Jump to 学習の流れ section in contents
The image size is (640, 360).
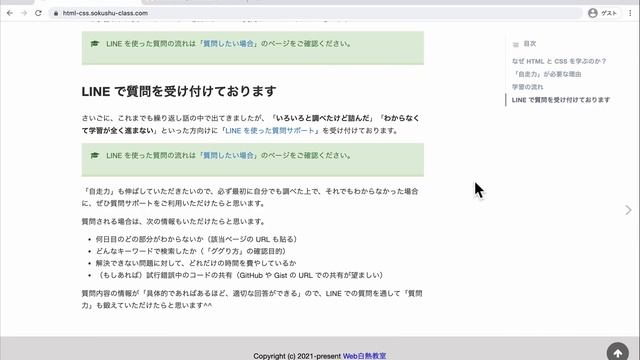(x=527, y=87)
